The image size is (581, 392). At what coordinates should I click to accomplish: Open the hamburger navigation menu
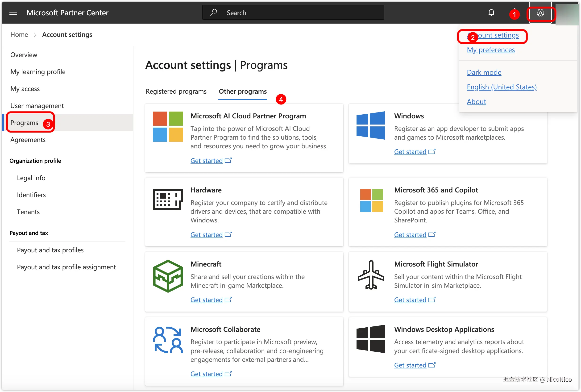point(13,13)
